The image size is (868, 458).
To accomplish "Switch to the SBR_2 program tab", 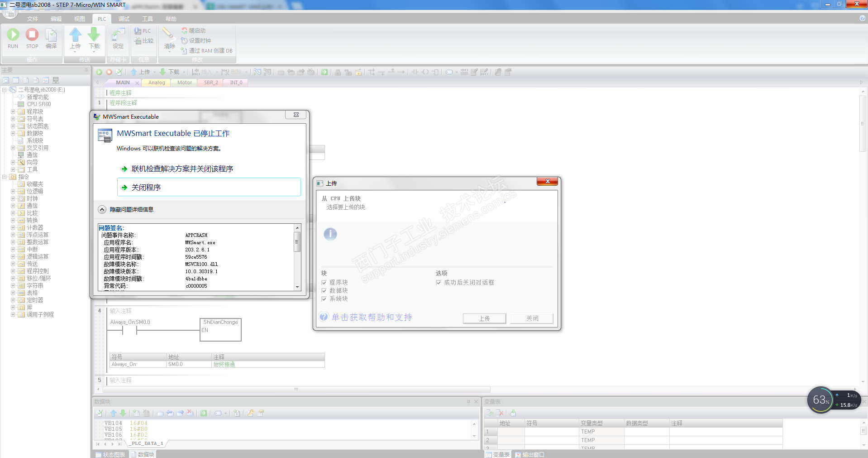I will 211,82.
